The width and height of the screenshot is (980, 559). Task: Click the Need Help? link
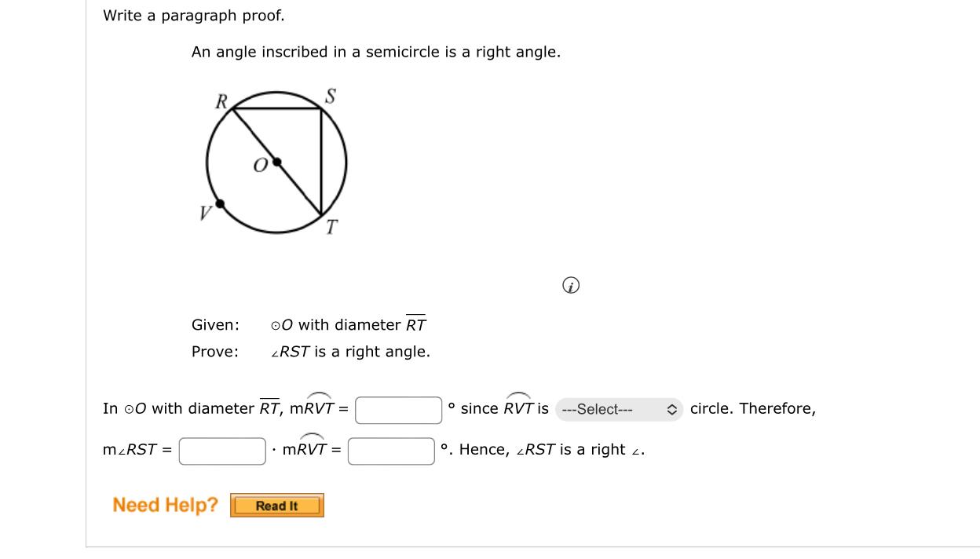point(165,505)
